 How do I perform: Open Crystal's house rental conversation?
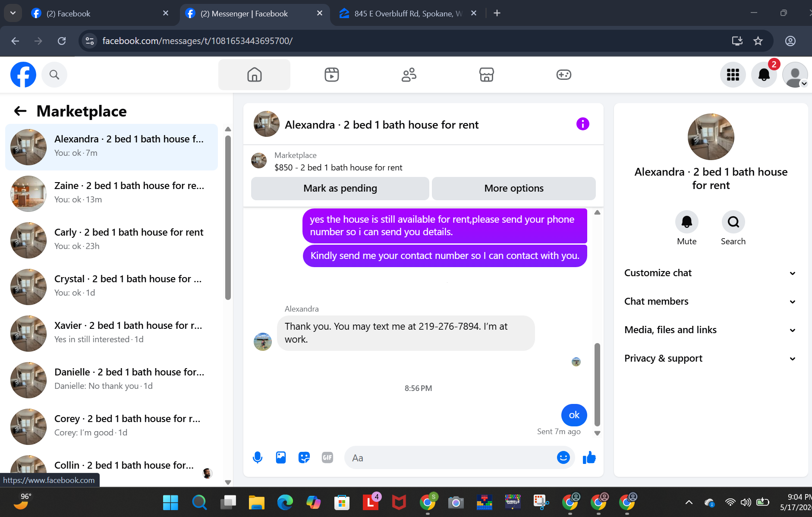point(111,287)
